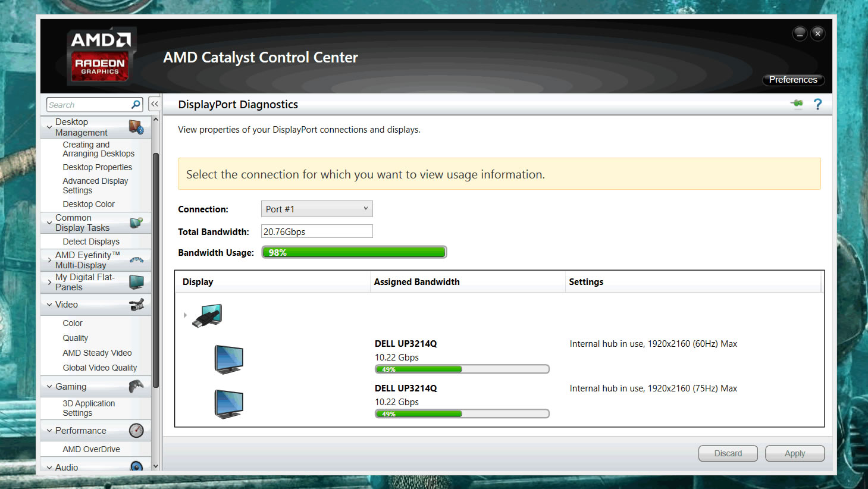
Task: Click the Assigned Bandwidth column header
Action: pyautogui.click(x=468, y=282)
